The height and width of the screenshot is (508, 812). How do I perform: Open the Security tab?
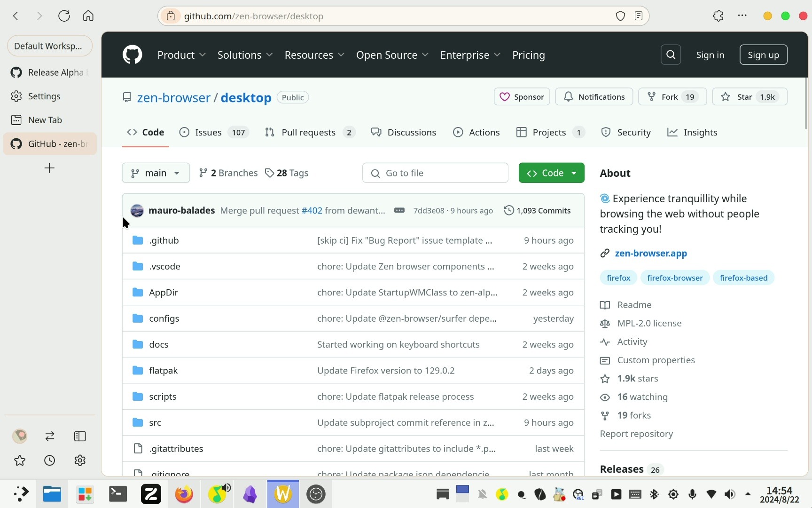(626, 133)
